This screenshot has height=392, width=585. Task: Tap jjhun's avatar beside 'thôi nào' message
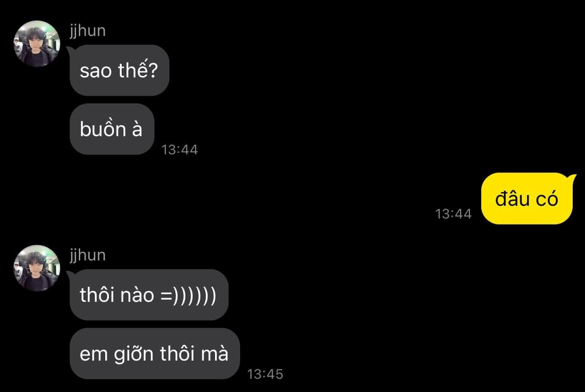[37, 268]
